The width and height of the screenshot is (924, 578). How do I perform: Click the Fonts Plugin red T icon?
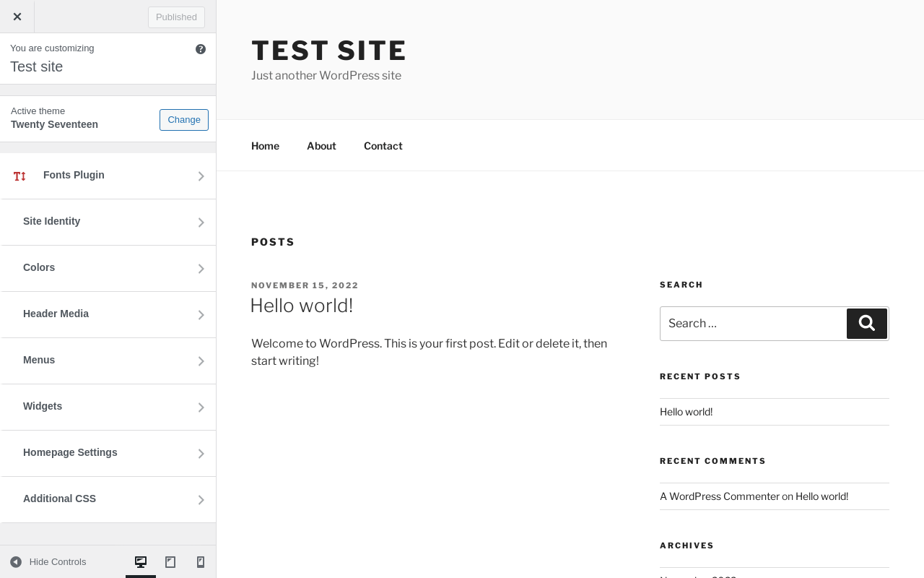pyautogui.click(x=19, y=176)
